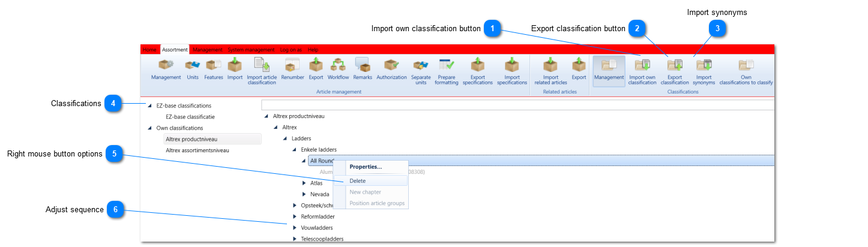Select Altrex productniveau classification

(x=212, y=139)
